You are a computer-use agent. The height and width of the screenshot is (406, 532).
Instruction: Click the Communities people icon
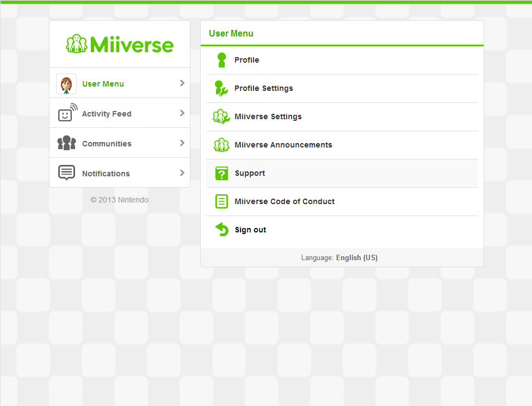click(x=66, y=143)
